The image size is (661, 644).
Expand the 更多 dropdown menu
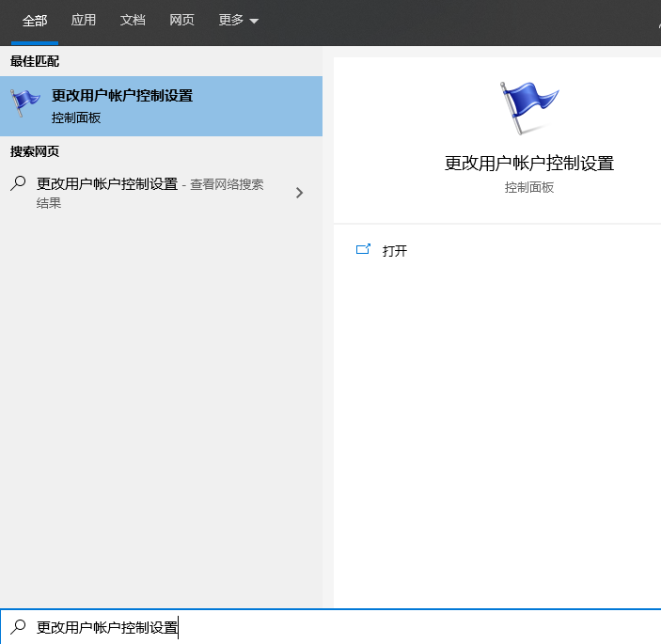coord(238,21)
